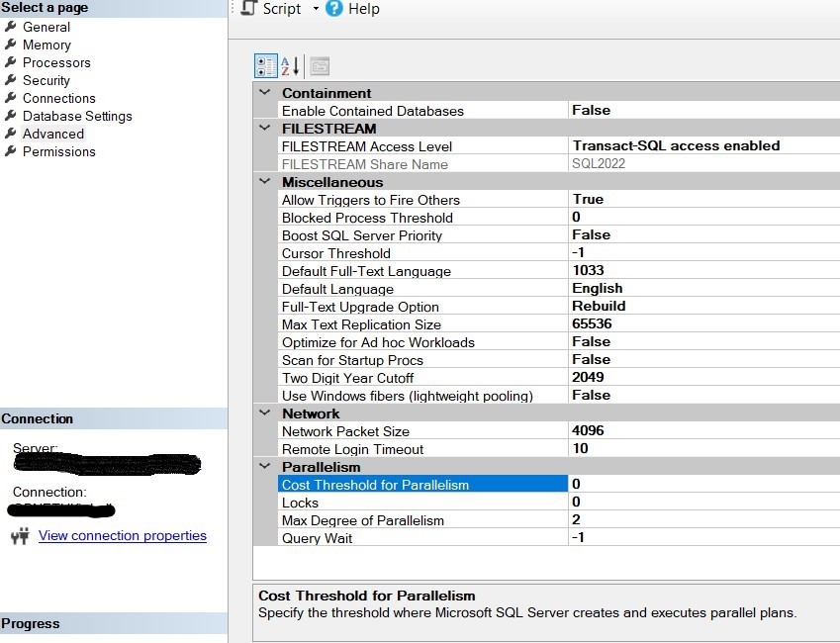Select Boost SQL Server Priority value
The width and height of the screenshot is (840, 643).
[x=702, y=235]
